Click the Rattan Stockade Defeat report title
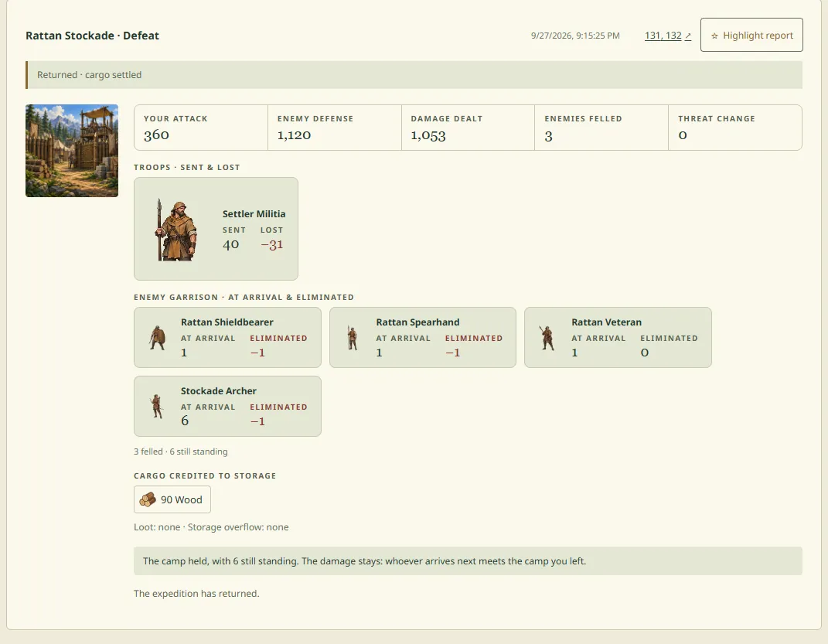 (x=93, y=36)
